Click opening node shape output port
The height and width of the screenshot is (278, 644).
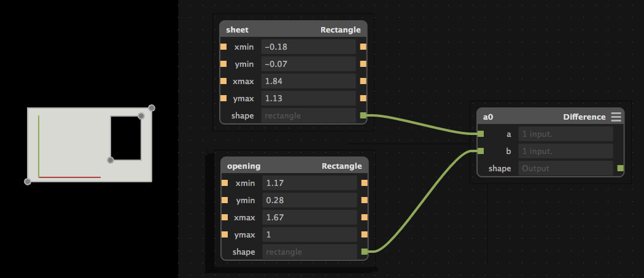pyautogui.click(x=364, y=252)
